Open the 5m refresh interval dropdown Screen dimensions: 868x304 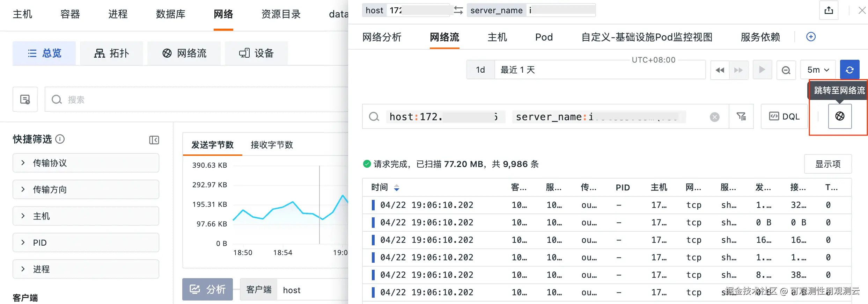tap(818, 70)
